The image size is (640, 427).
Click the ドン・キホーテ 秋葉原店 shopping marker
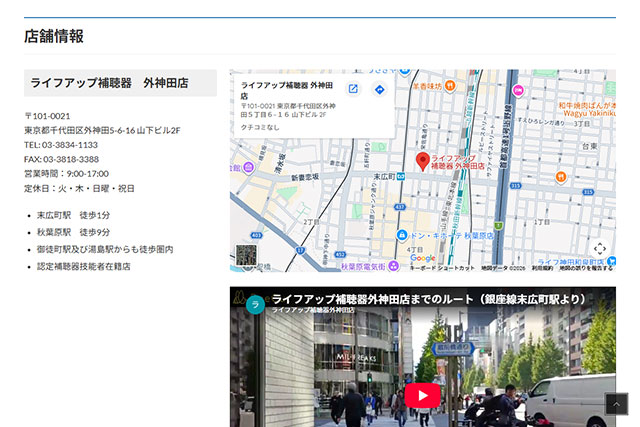pos(402,235)
